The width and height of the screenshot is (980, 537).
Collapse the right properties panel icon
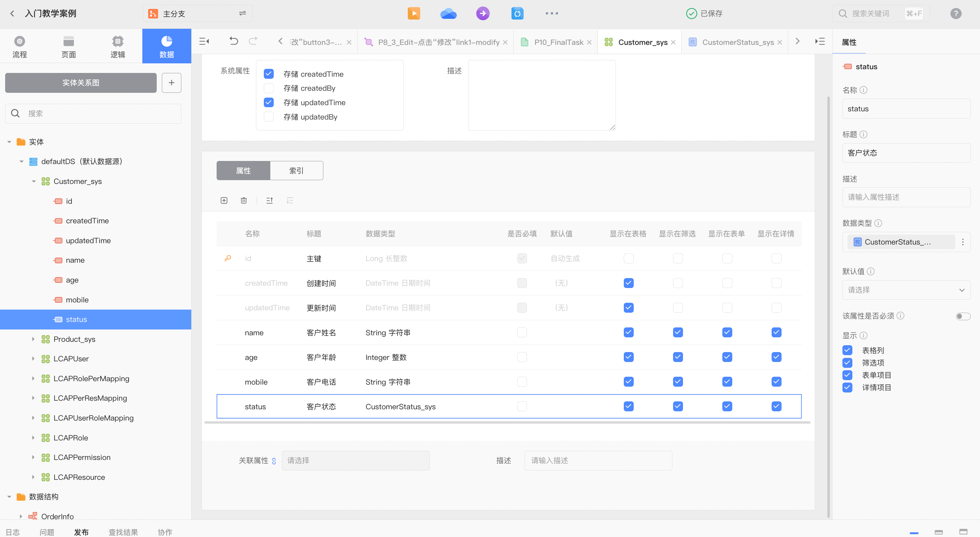pyautogui.click(x=820, y=41)
